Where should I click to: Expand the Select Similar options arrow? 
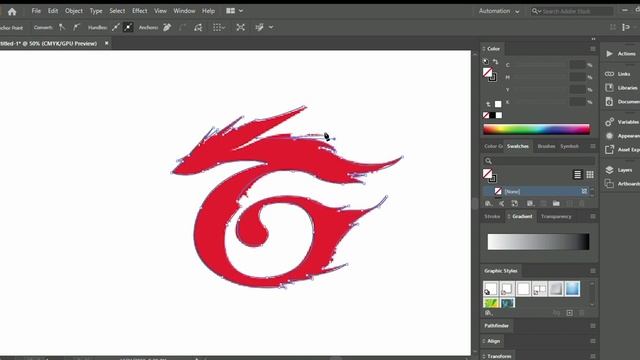point(271,27)
